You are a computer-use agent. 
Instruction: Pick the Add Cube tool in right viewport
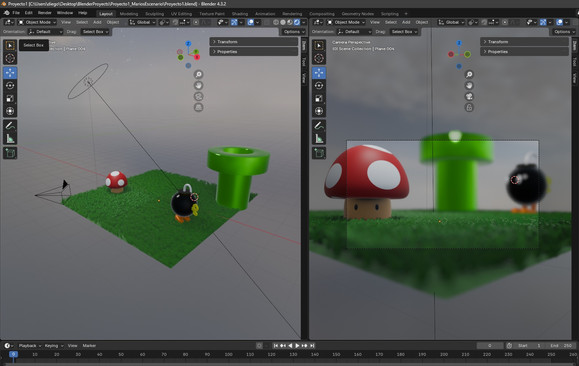(x=319, y=153)
